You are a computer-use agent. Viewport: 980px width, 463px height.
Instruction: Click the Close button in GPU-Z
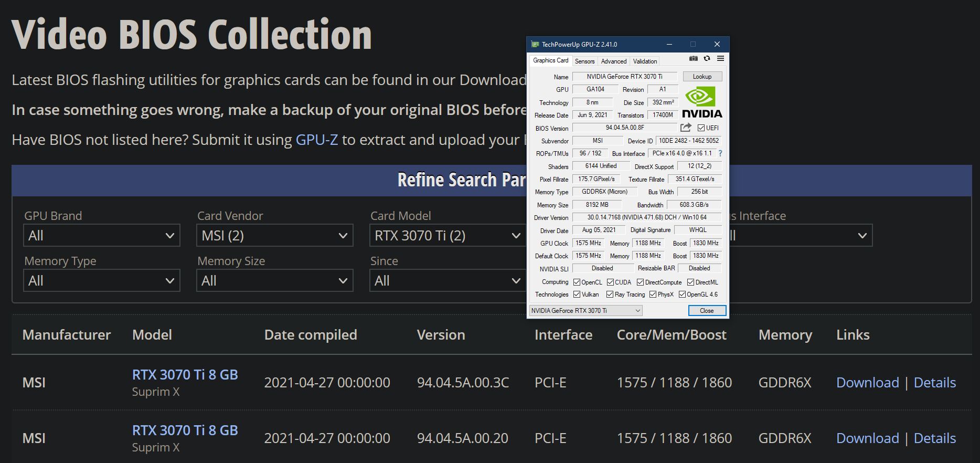(707, 311)
